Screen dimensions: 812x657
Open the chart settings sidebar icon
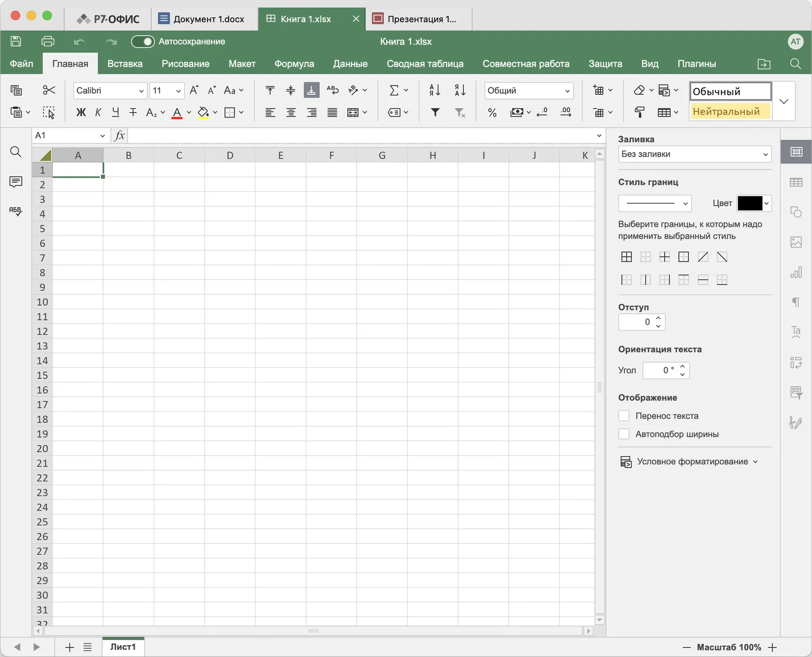796,272
